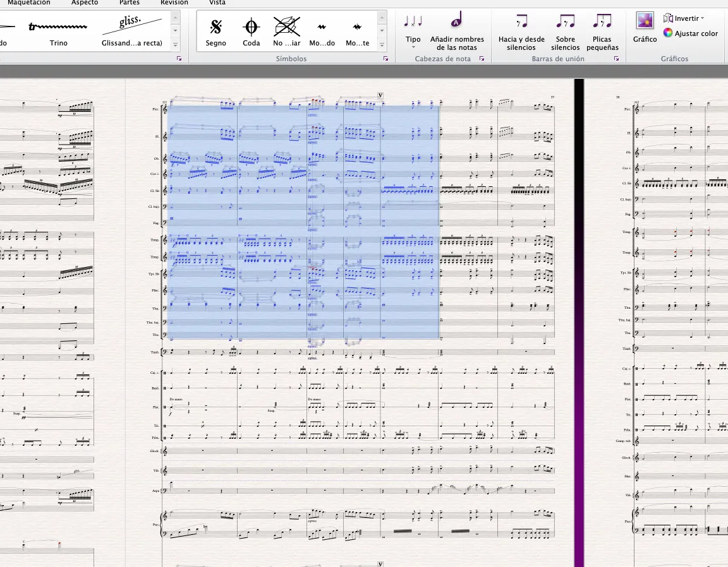
Task: Select Plicas pequeñas beam option
Action: click(x=602, y=32)
